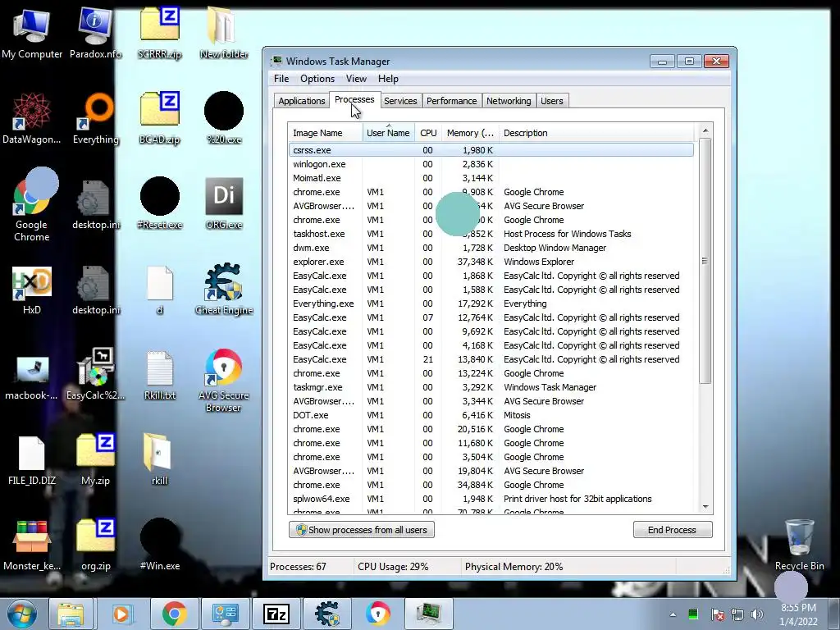Switch to the Performance tab
840x630 pixels.
(451, 101)
